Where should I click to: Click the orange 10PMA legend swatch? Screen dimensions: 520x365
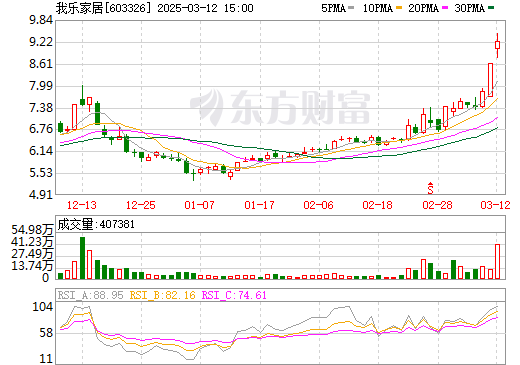pyautogui.click(x=398, y=7)
